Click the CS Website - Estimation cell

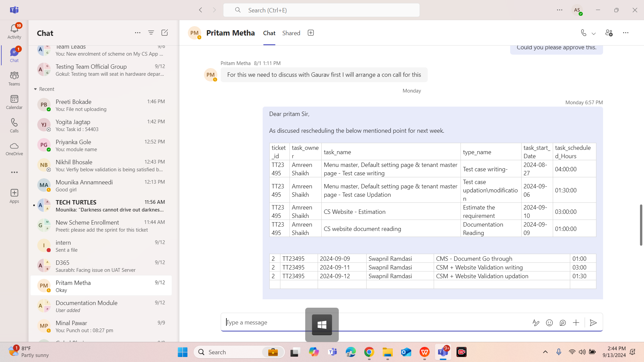point(391,212)
